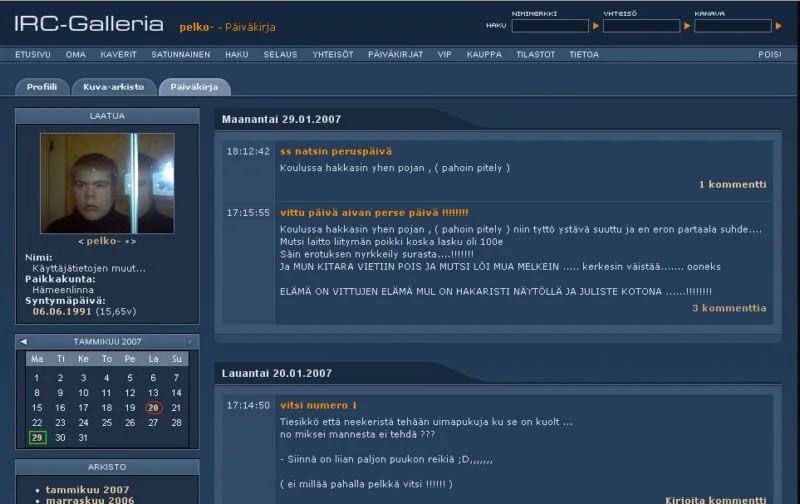Click the Pois! logout link

click(x=769, y=54)
